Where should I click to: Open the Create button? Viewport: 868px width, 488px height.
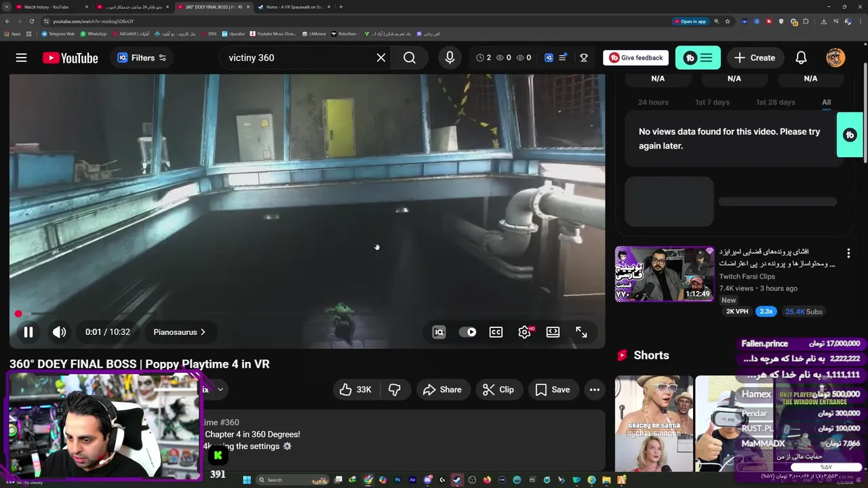(755, 58)
